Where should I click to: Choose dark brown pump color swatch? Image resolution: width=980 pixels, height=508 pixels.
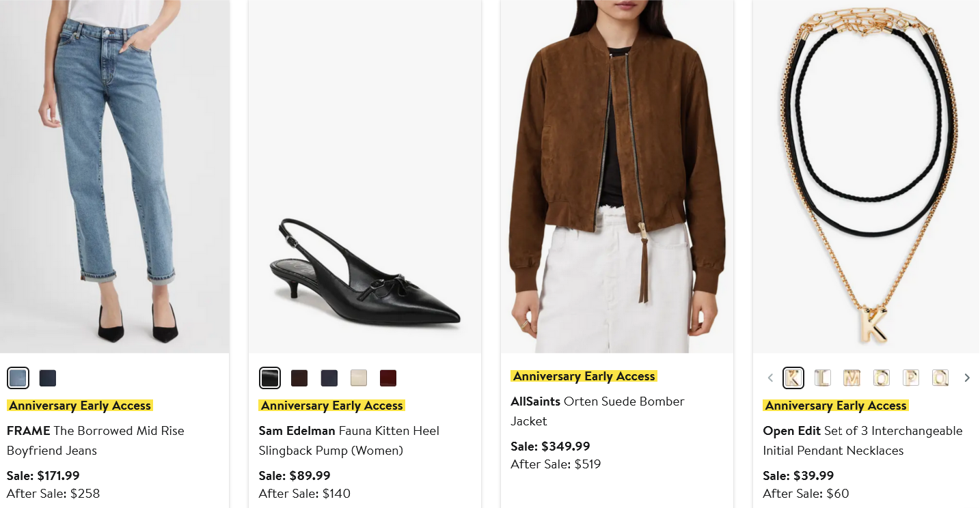[x=299, y=378]
